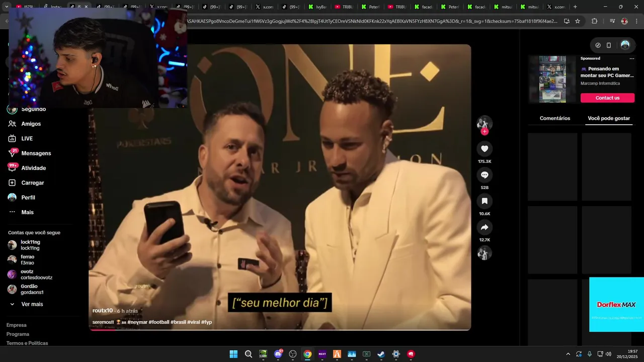Seek the video using the red progress bar
This screenshot has height=362, width=644.
point(280,330)
